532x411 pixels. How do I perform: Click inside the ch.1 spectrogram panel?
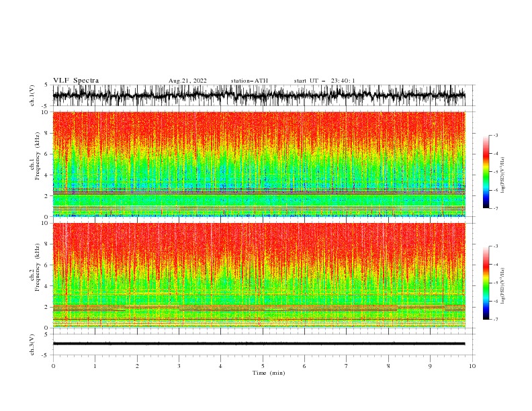259,164
